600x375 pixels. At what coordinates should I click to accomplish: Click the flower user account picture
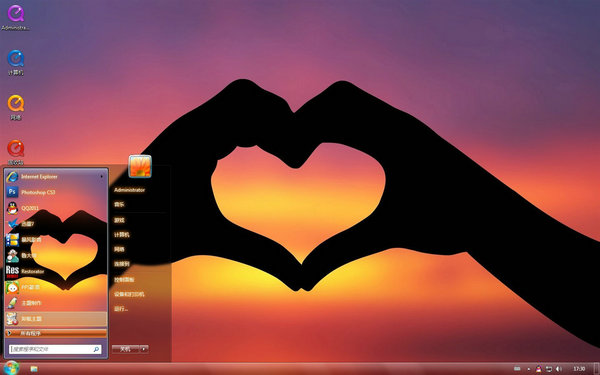tap(140, 166)
